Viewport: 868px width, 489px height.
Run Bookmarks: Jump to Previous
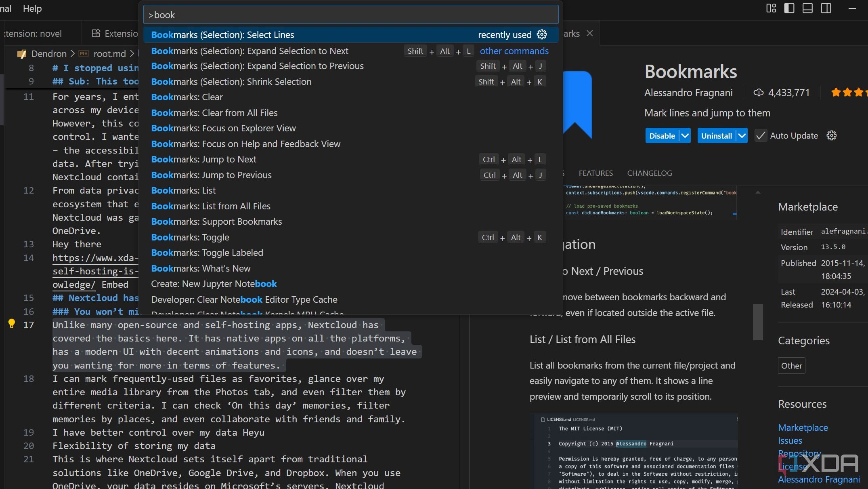(351, 175)
